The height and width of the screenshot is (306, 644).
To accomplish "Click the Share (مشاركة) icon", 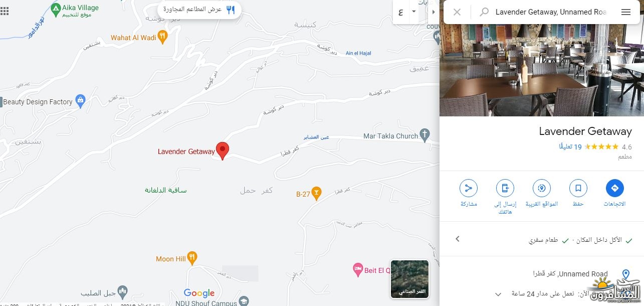I will 469,188.
